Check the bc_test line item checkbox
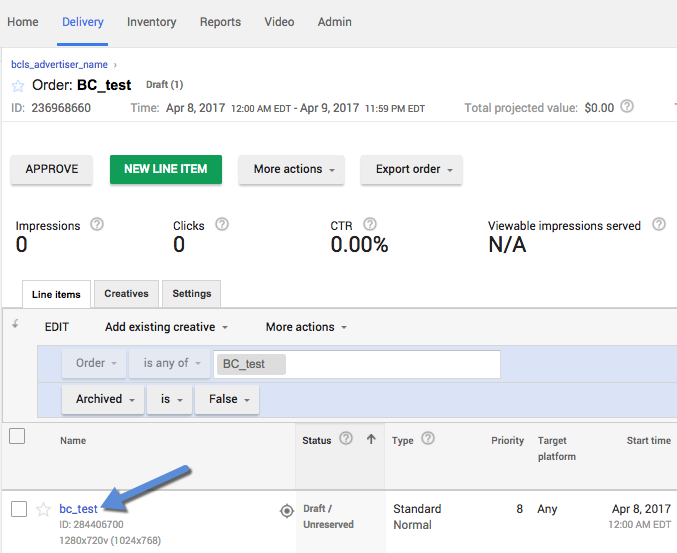The width and height of the screenshot is (677, 553). coord(18,509)
